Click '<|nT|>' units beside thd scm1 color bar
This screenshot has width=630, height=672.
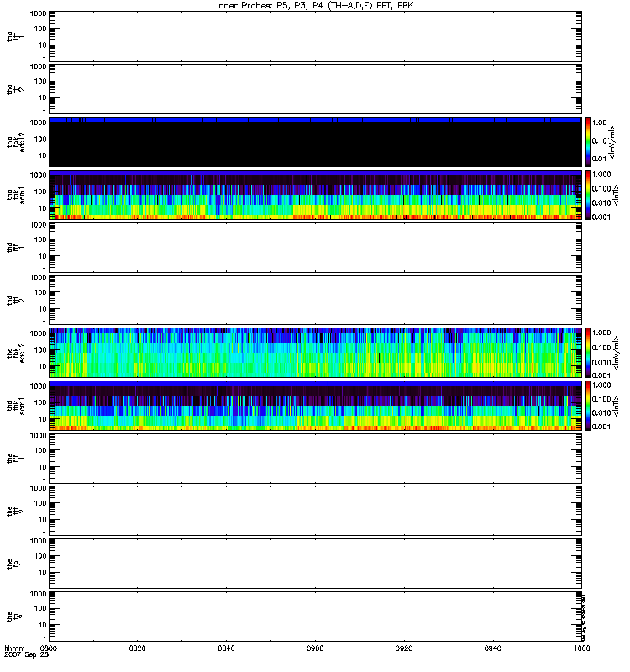pos(616,406)
